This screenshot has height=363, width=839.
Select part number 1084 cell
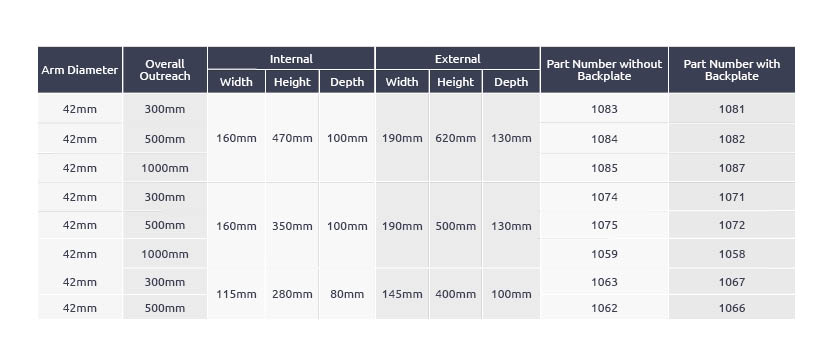(604, 139)
